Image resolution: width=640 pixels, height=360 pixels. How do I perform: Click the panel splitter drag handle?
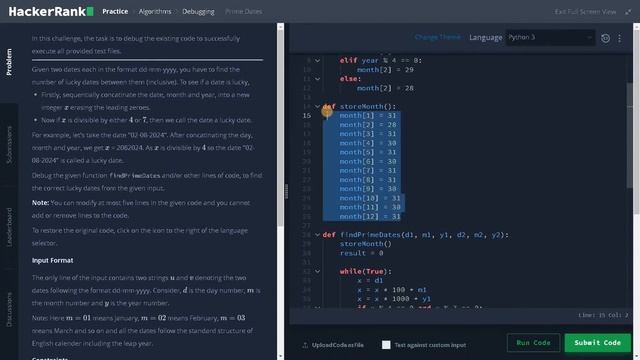pyautogui.click(x=286, y=191)
